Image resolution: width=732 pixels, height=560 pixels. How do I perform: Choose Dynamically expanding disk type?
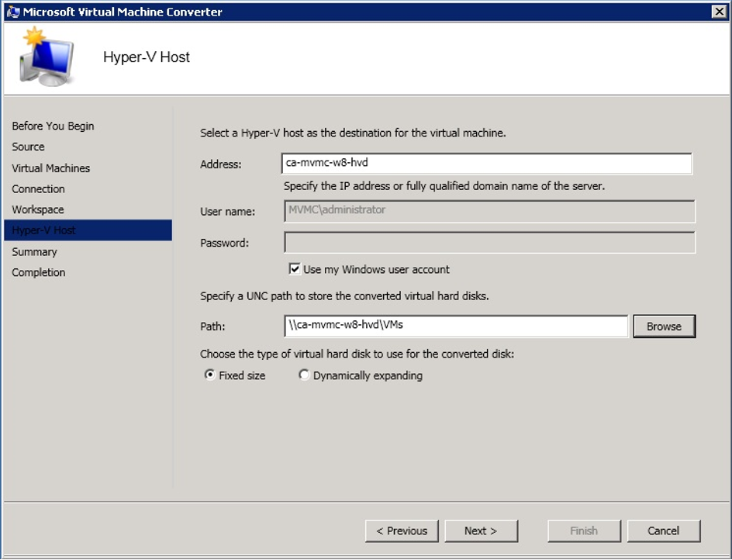[x=305, y=375]
